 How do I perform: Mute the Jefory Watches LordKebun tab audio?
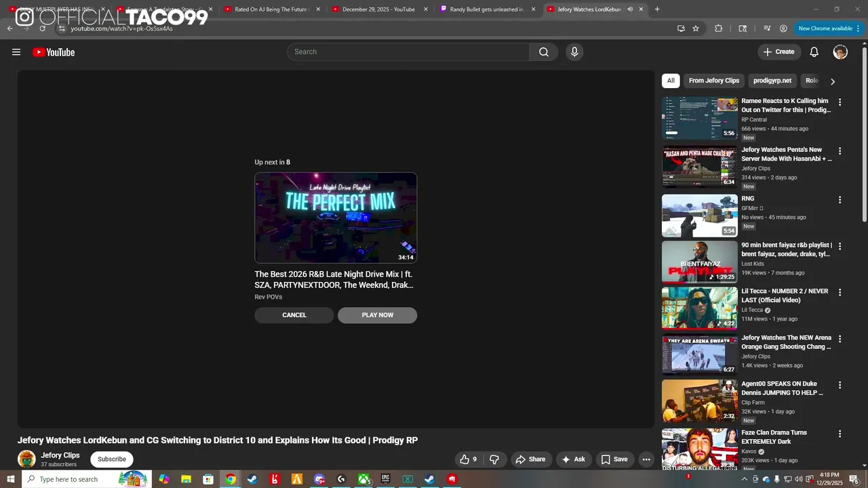click(630, 9)
